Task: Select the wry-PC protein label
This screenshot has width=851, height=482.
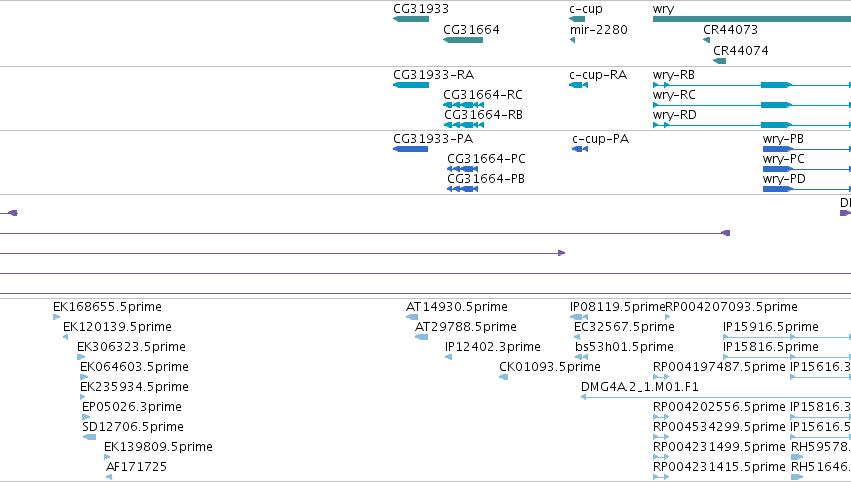Action: click(784, 159)
